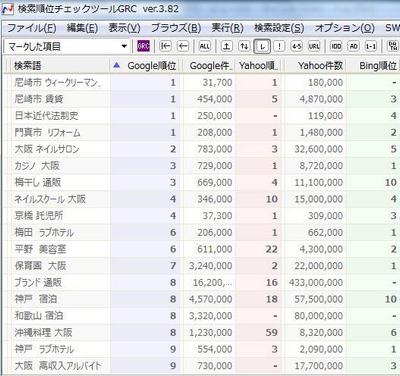This screenshot has height=376, width=400.
Task: Click Google件数 value 1,230,000
Action: [210, 332]
